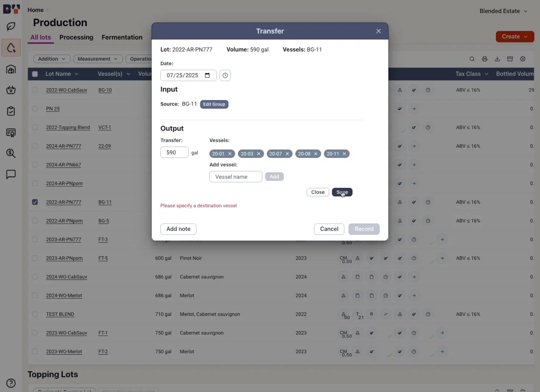Open the certificate compliance icon in sidebar
Viewport: 540px width, 392px height.
11,132
